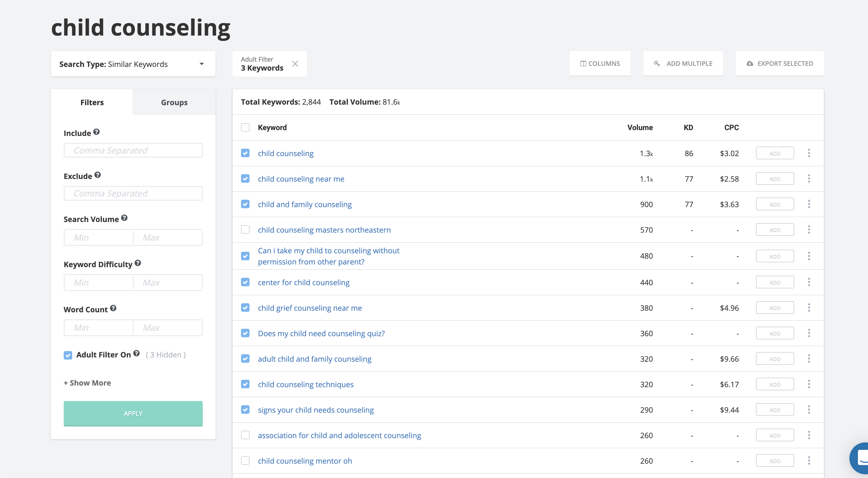
Task: Click the Keyword Difficulty help icon
Action: click(138, 263)
